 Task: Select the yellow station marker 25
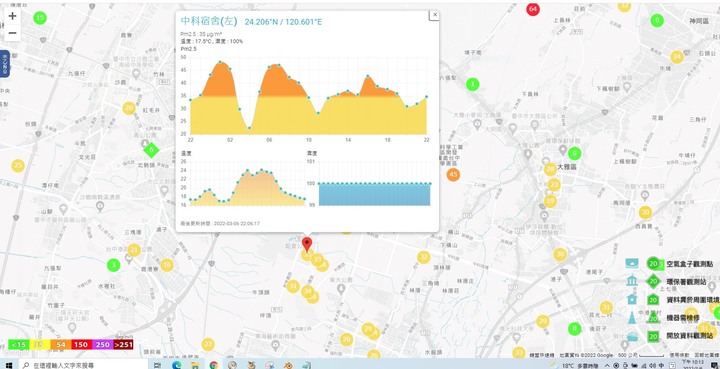coord(18,165)
